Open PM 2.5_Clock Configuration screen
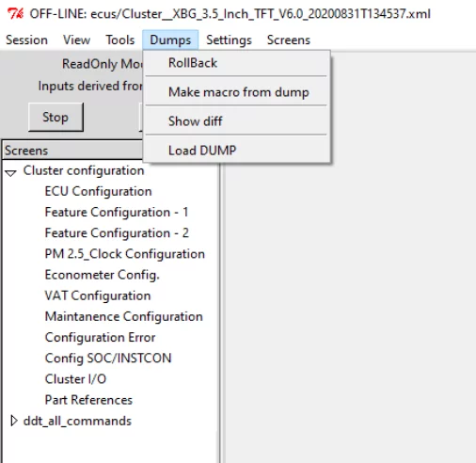 (124, 254)
